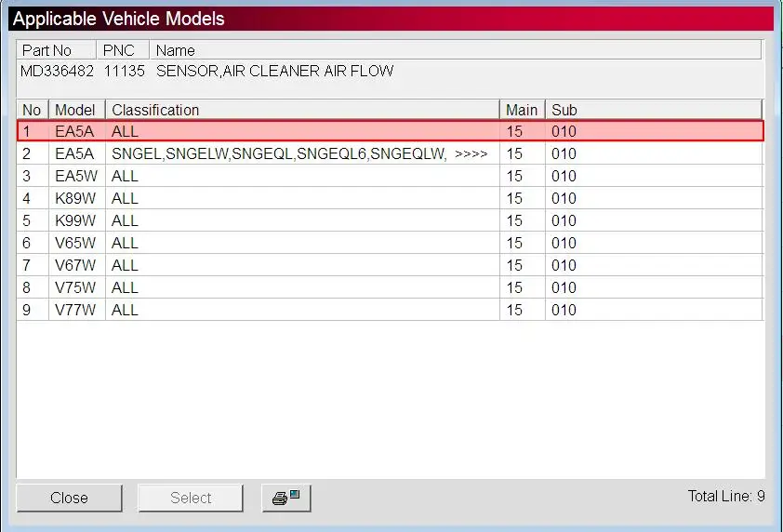This screenshot has width=783, height=532.
Task: Select part number MD336482
Action: [x=57, y=71]
